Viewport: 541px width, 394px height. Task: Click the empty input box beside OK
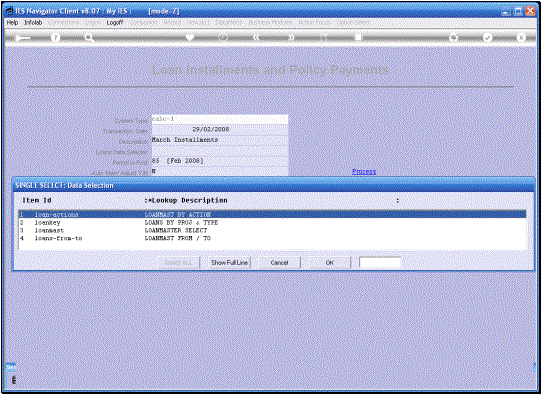tap(380, 263)
